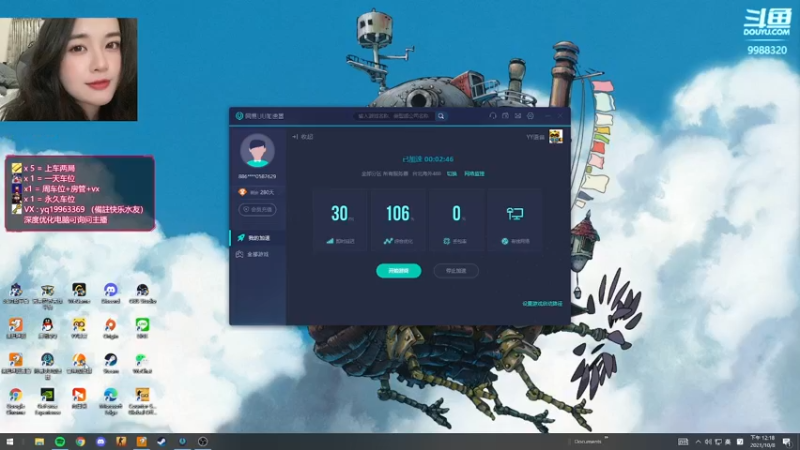Click the taskbar clock showing 12:18

(x=762, y=441)
